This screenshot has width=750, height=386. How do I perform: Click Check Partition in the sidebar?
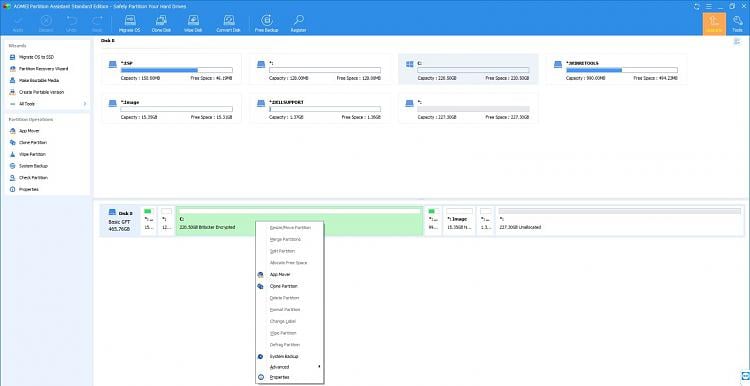tap(33, 177)
